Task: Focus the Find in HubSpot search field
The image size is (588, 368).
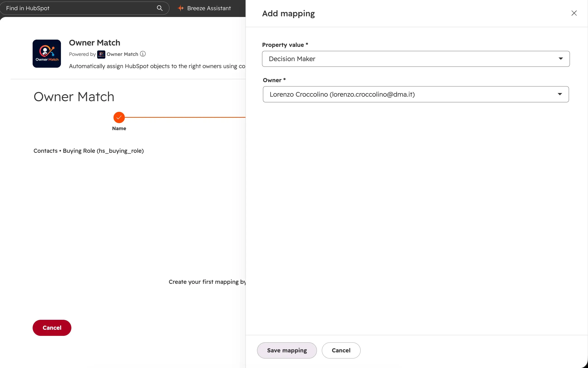Action: point(84,8)
